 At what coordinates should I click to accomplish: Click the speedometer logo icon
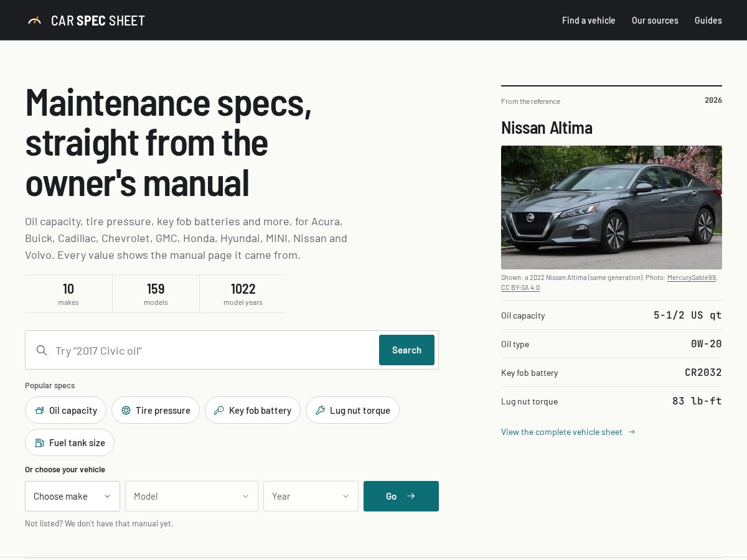[35, 21]
